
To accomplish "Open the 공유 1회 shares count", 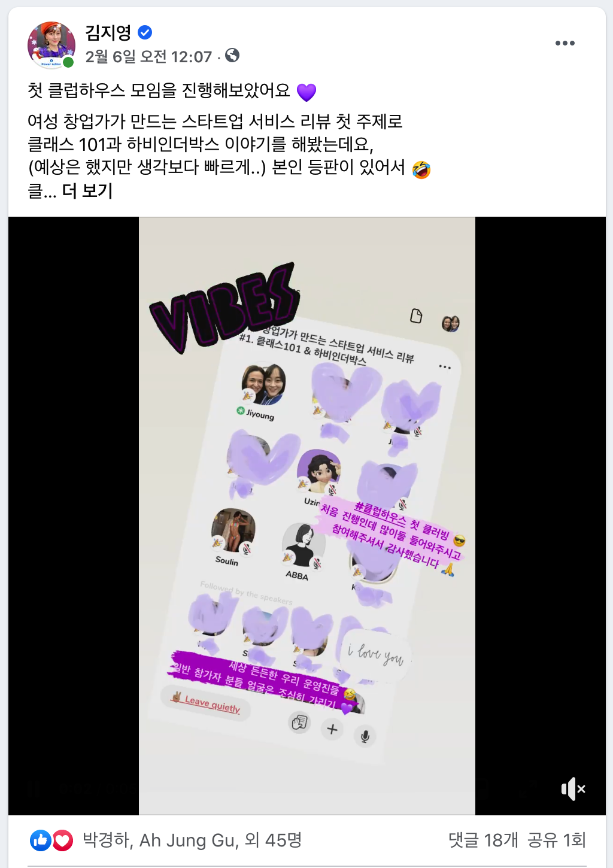I will point(557,840).
